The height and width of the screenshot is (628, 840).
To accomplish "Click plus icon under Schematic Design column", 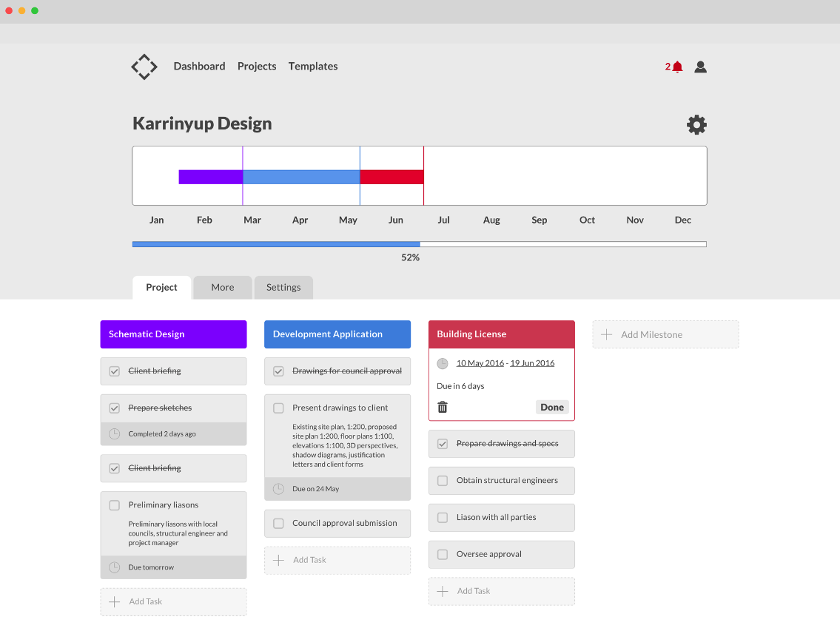I will [x=115, y=602].
